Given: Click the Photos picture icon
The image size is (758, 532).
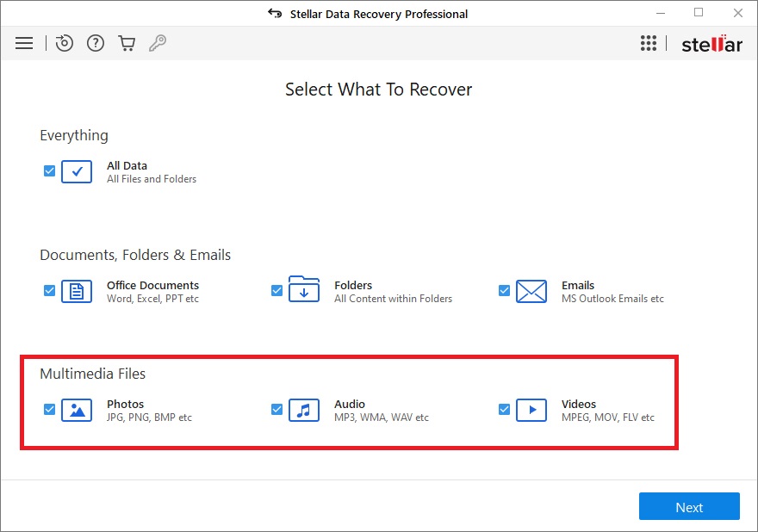Looking at the screenshot, I should (x=77, y=411).
